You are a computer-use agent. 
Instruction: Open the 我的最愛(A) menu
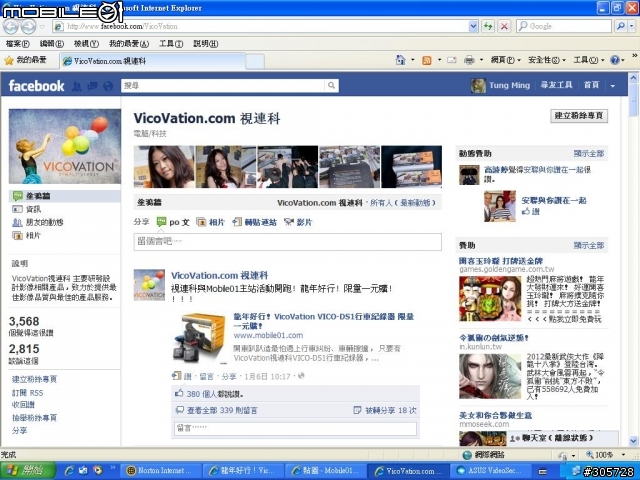click(129, 44)
